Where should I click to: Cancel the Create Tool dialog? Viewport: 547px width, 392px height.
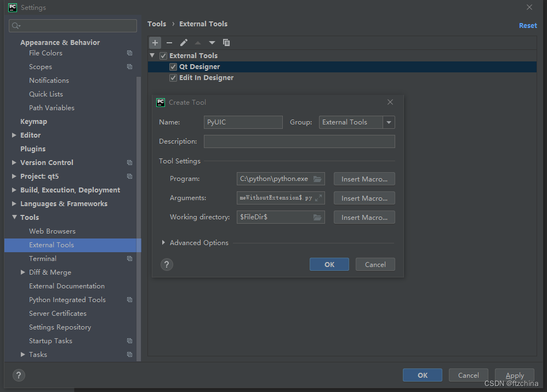(x=375, y=265)
